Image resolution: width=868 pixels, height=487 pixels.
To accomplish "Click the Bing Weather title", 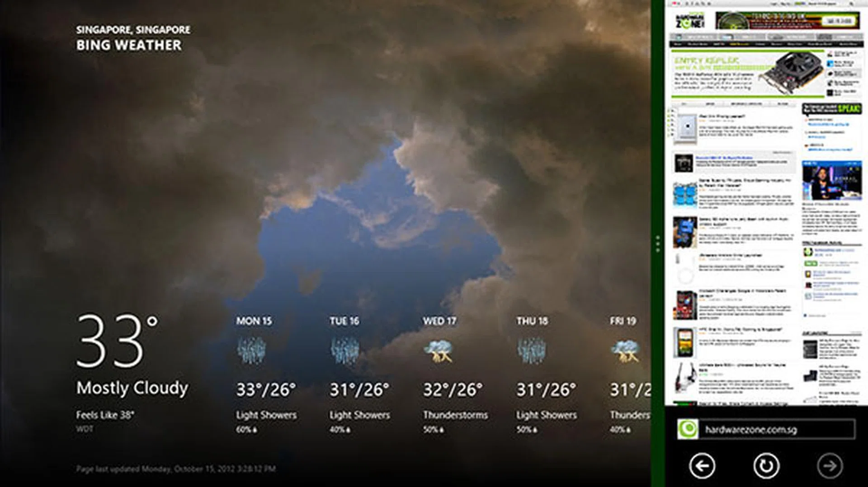I will point(129,45).
